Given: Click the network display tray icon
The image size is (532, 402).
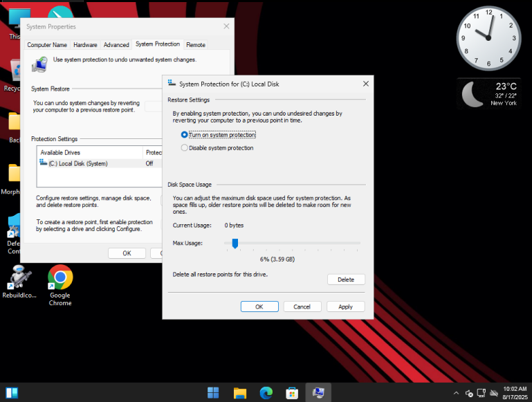Looking at the screenshot, I should (481, 393).
